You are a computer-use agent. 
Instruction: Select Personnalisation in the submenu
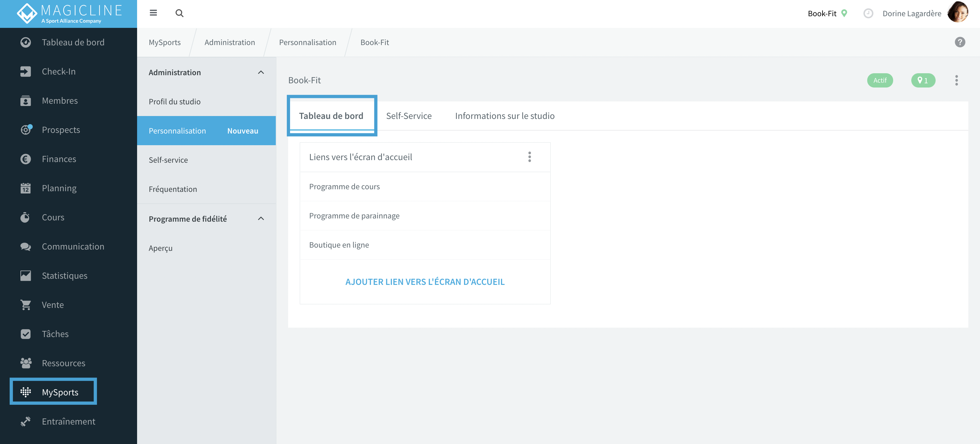click(206, 131)
